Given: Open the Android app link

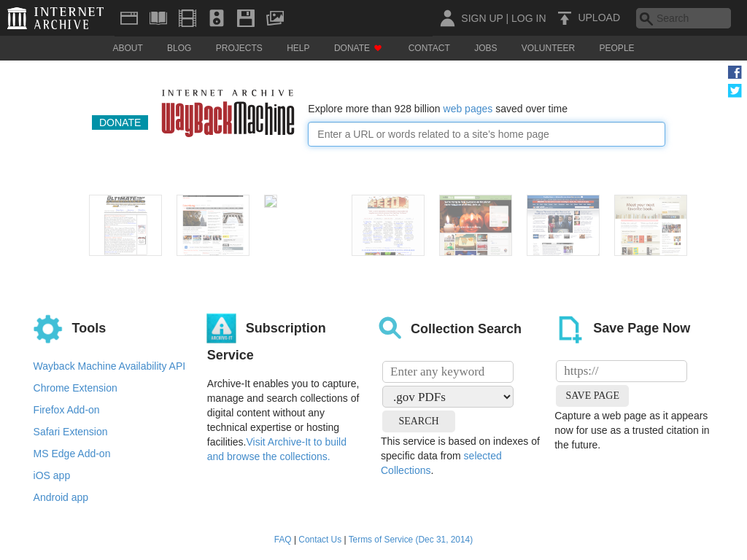Looking at the screenshot, I should pyautogui.click(x=61, y=497).
